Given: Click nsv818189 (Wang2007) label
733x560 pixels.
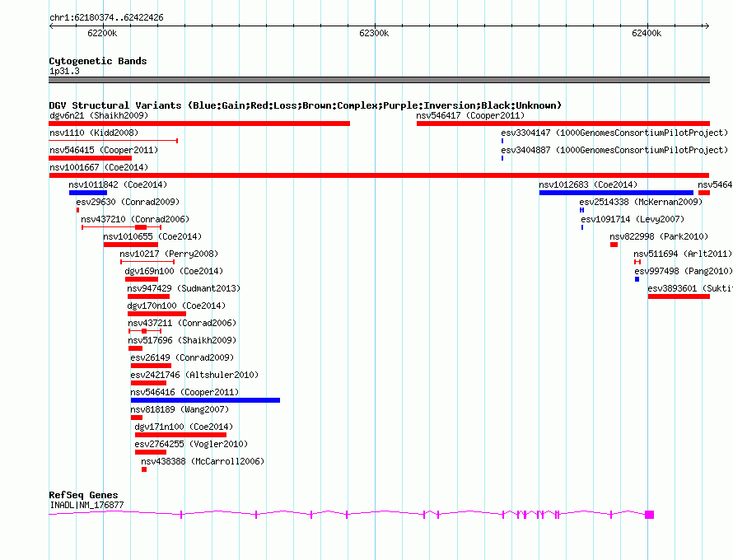Looking at the screenshot, I should [x=180, y=409].
